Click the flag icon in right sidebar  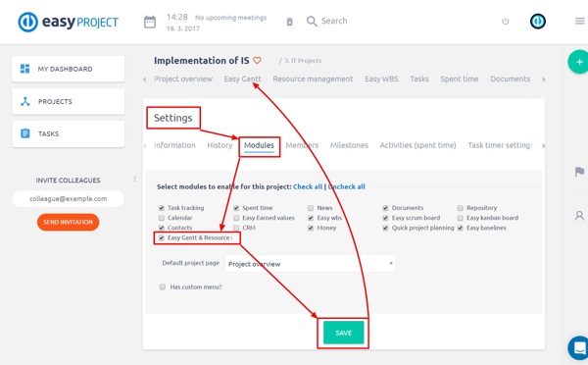click(x=579, y=172)
